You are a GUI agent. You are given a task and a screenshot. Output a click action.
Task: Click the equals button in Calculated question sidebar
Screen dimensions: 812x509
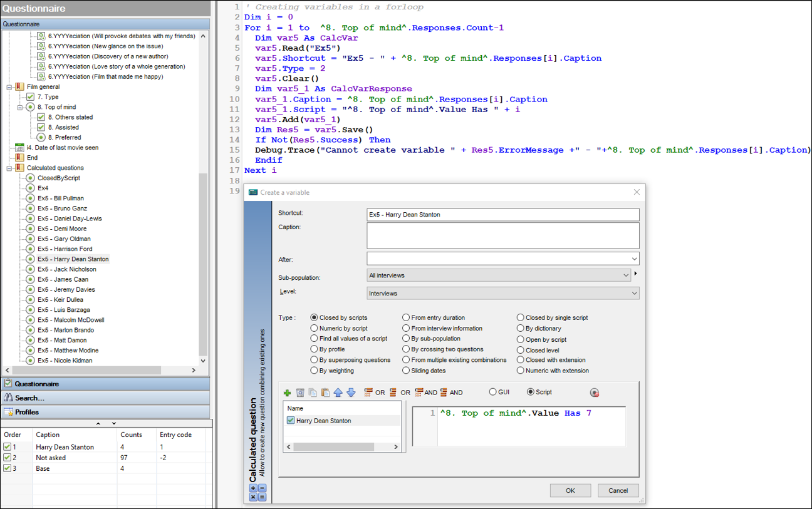coord(262,497)
